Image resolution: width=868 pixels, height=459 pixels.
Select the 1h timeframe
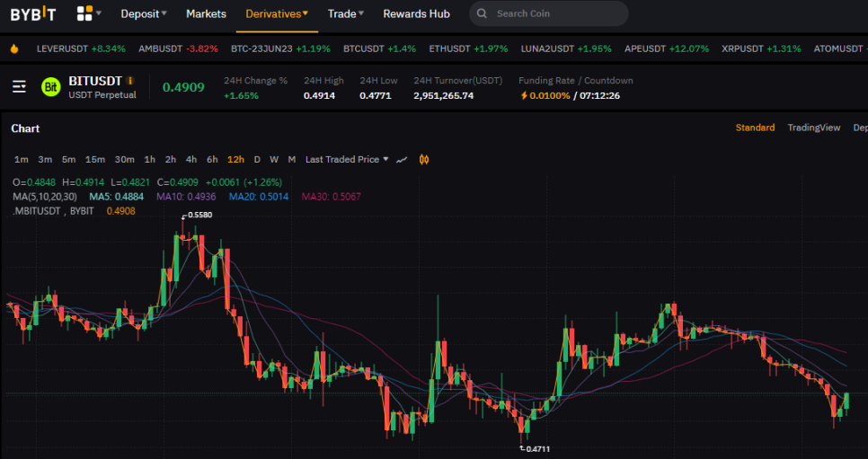149,160
